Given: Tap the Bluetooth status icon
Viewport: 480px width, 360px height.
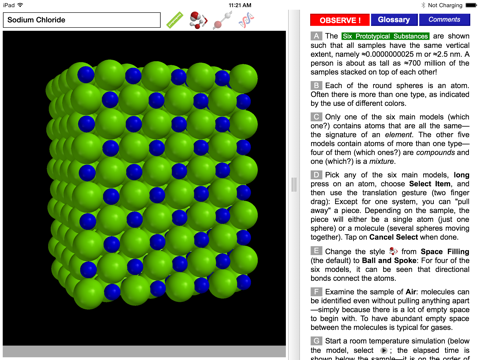Looking at the screenshot, I should pos(423,5).
